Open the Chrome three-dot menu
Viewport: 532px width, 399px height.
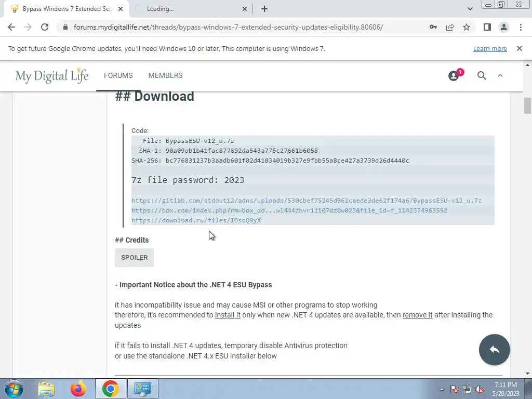521,27
